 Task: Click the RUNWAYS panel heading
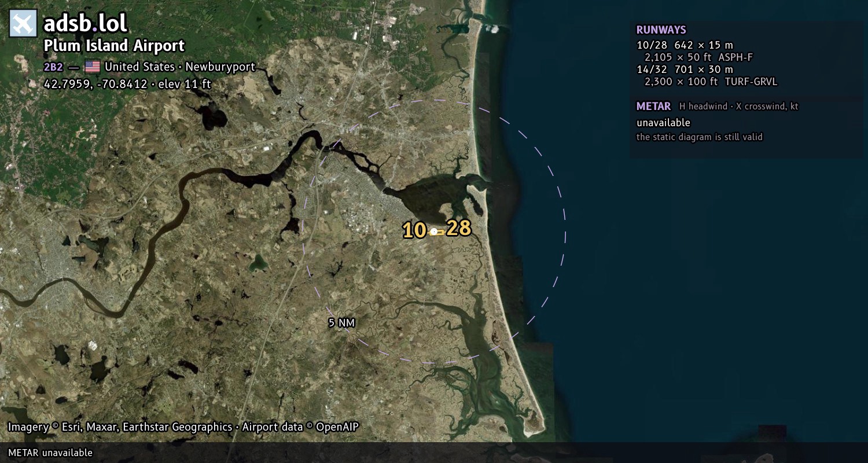click(661, 30)
